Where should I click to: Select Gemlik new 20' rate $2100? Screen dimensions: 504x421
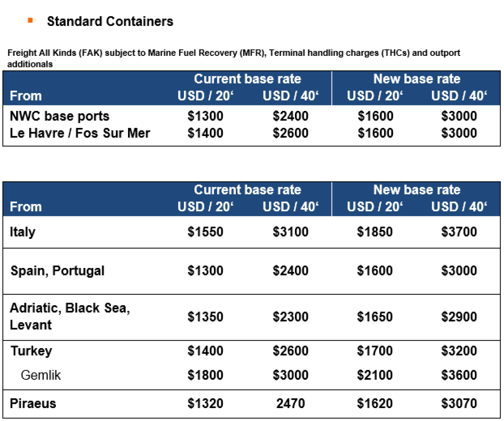375,375
